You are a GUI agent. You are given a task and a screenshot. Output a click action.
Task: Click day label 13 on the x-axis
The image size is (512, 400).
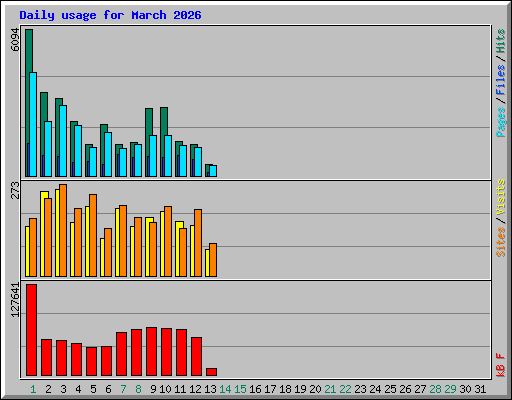click(x=210, y=389)
